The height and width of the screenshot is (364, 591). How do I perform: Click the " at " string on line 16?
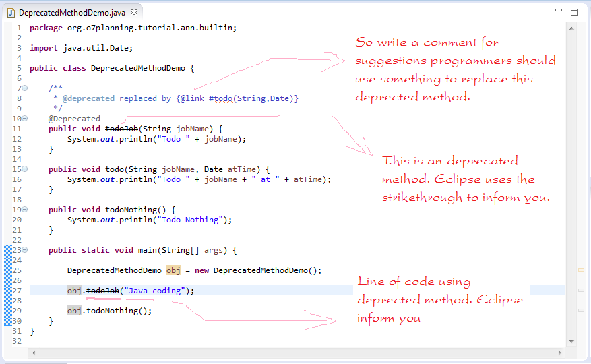tap(266, 179)
